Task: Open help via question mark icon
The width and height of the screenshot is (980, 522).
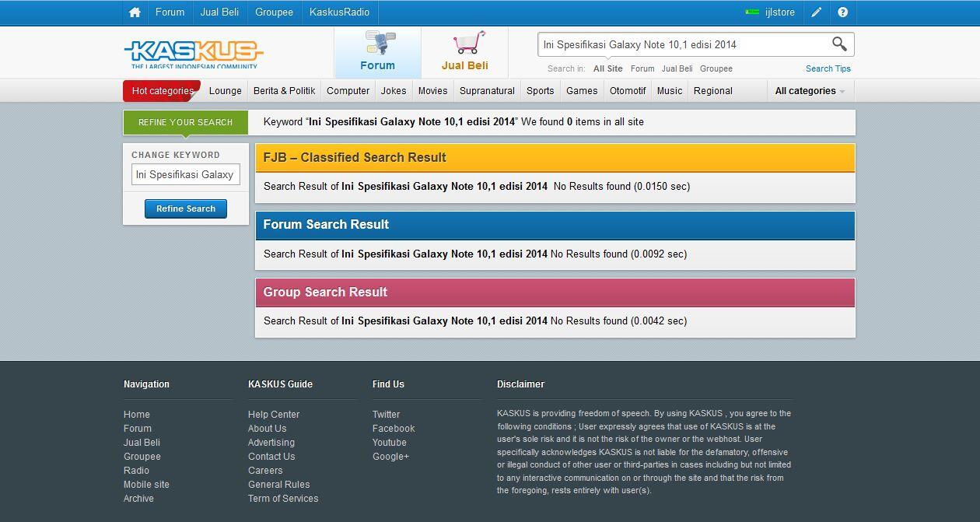Action: click(842, 12)
